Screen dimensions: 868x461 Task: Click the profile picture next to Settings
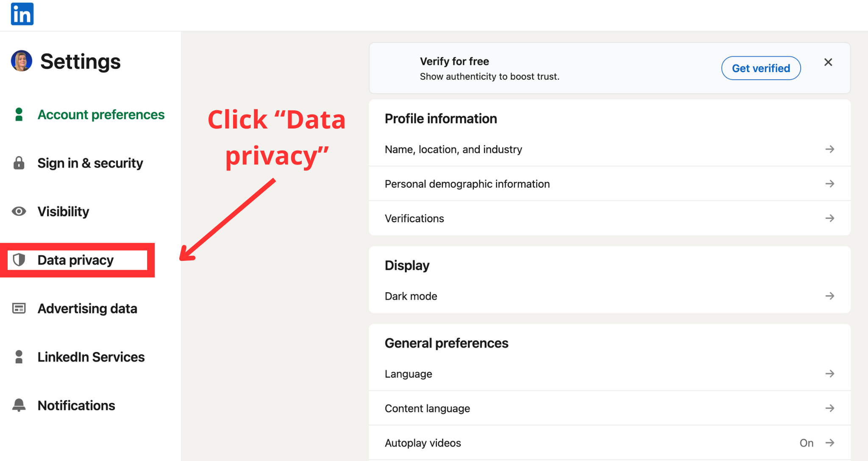(21, 61)
